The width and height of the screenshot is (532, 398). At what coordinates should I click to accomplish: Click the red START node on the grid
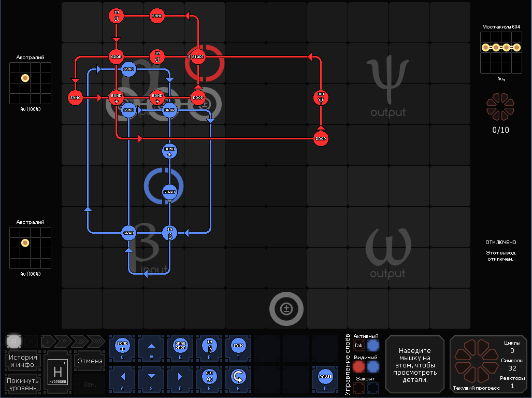(x=198, y=56)
